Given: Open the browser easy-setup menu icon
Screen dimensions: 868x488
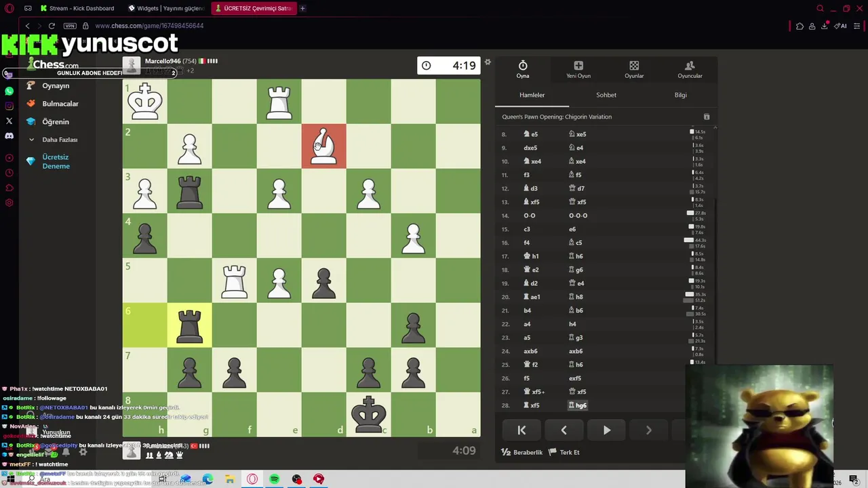Looking at the screenshot, I should pyautogui.click(x=857, y=26).
